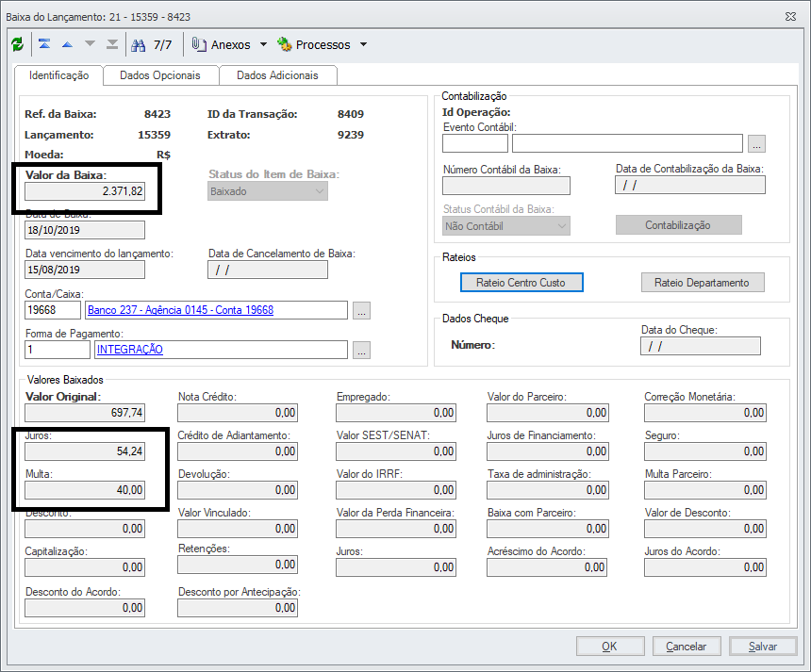Click the Retenções value field
Image resolution: width=811 pixels, height=672 pixels.
coord(238,565)
